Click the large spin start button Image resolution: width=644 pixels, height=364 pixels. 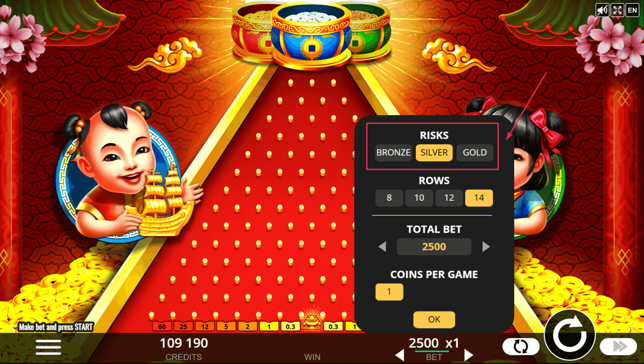[570, 335]
